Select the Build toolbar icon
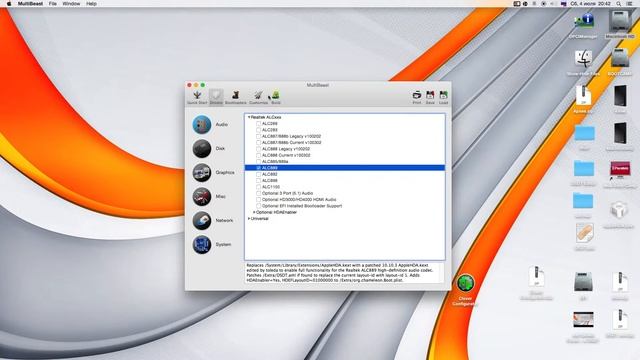 pos(276,97)
